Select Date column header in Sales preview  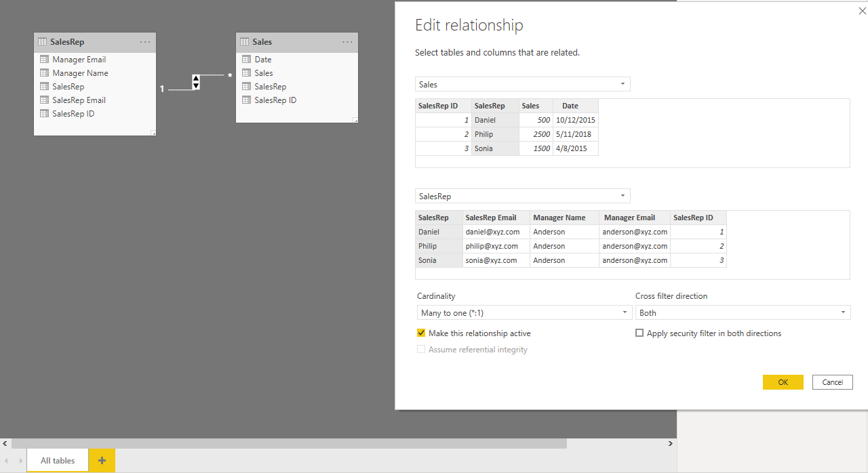(x=576, y=106)
